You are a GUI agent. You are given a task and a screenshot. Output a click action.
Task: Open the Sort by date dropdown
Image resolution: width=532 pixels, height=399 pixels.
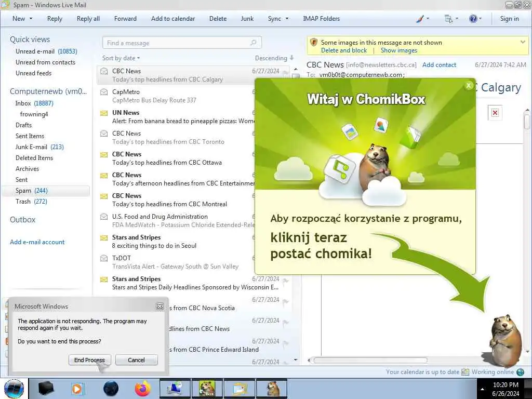tap(121, 58)
